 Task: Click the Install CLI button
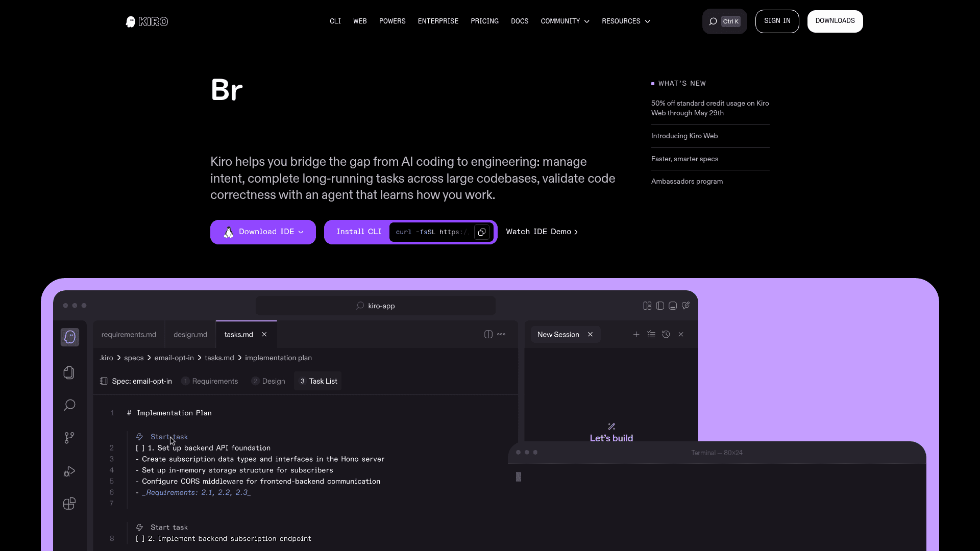(x=359, y=232)
